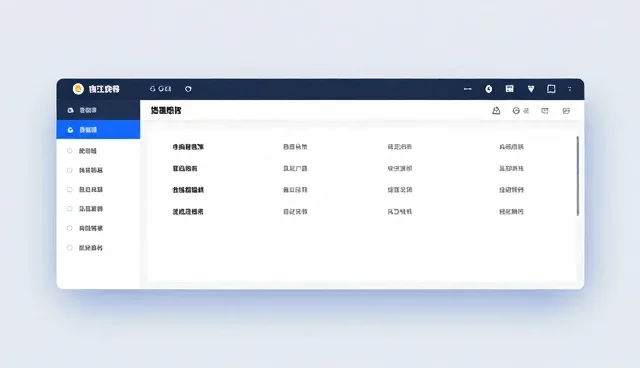Click the dash icon in dark header

(468, 89)
